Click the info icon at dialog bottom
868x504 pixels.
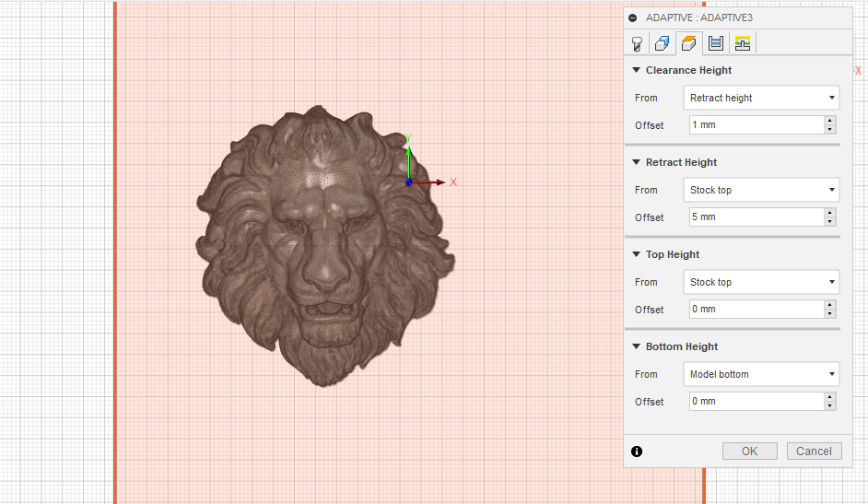(636, 451)
